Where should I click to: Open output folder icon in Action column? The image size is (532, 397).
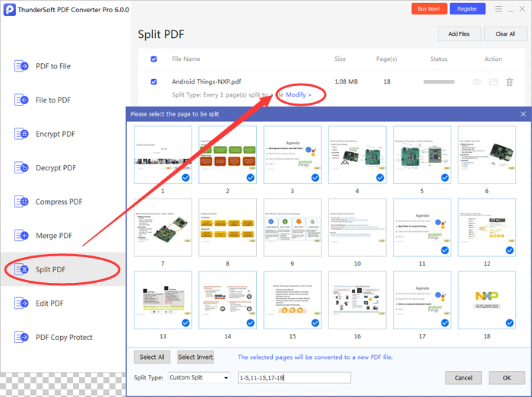(x=493, y=81)
